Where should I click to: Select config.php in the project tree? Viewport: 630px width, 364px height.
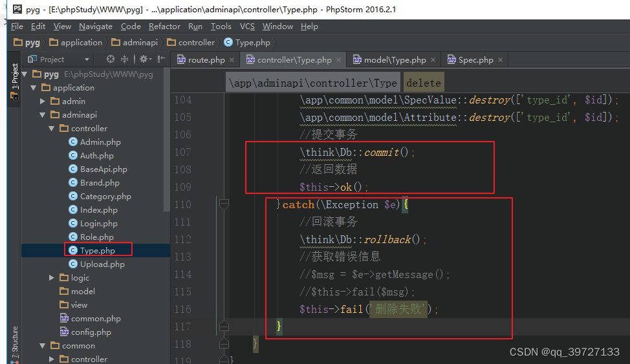click(x=85, y=332)
